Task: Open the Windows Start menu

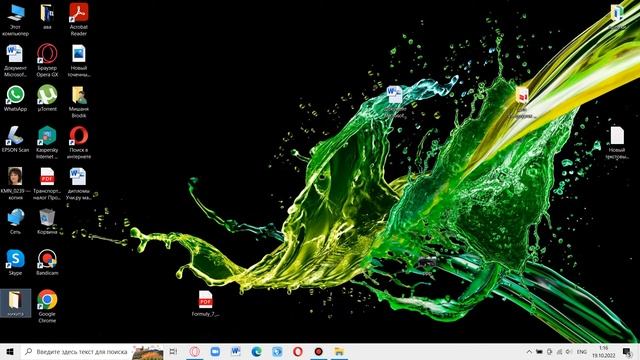Action: pyautogui.click(x=10, y=351)
